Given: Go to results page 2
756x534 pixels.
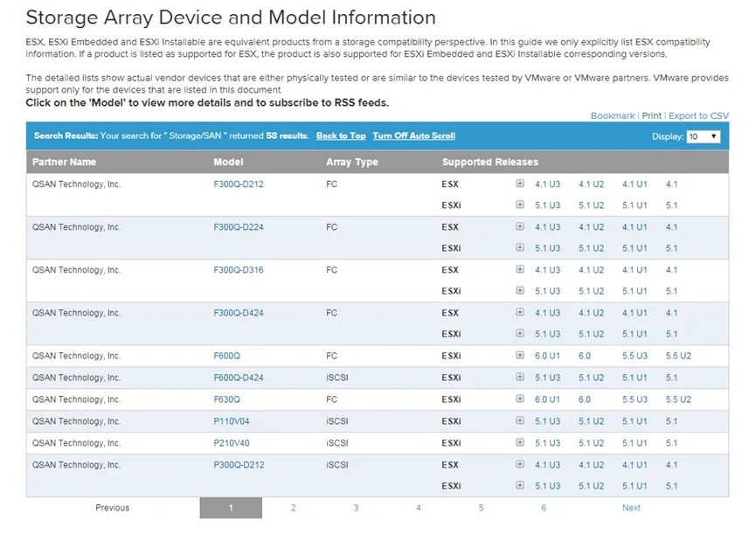Looking at the screenshot, I should coord(293,508).
